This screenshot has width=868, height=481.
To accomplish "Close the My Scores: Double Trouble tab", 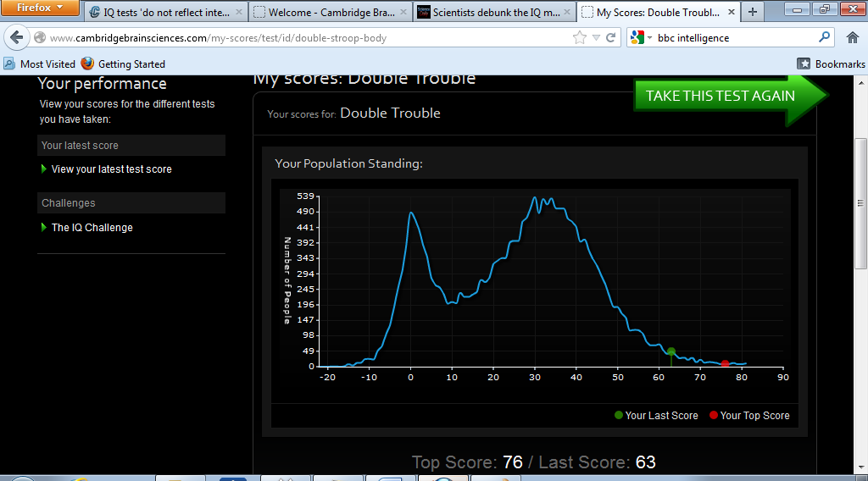I will coord(732,12).
